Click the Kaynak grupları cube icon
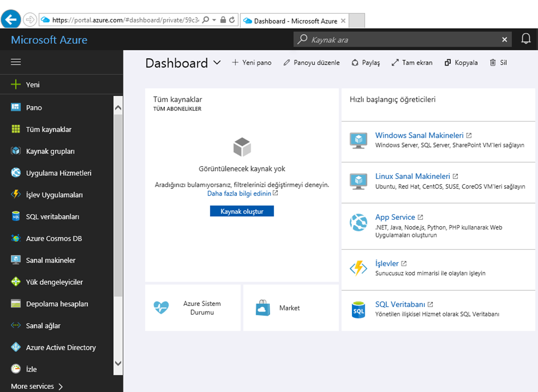 (x=16, y=151)
